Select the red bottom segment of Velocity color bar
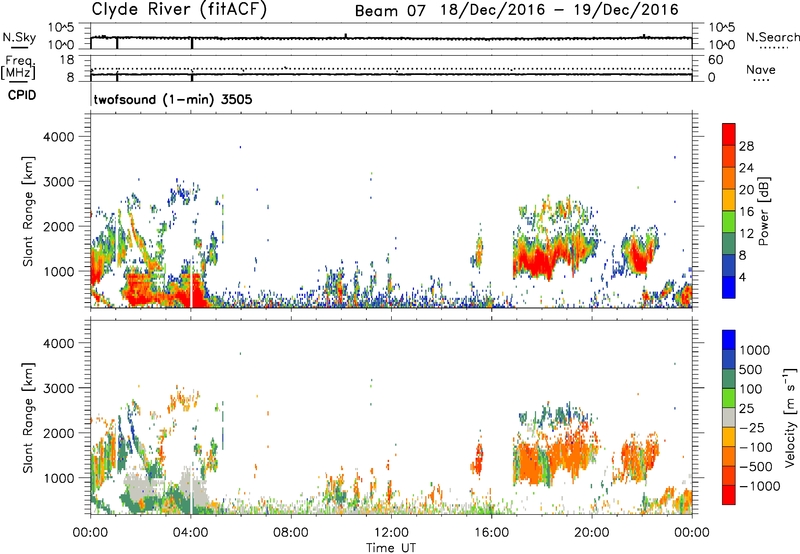The image size is (800, 554). pos(729,495)
